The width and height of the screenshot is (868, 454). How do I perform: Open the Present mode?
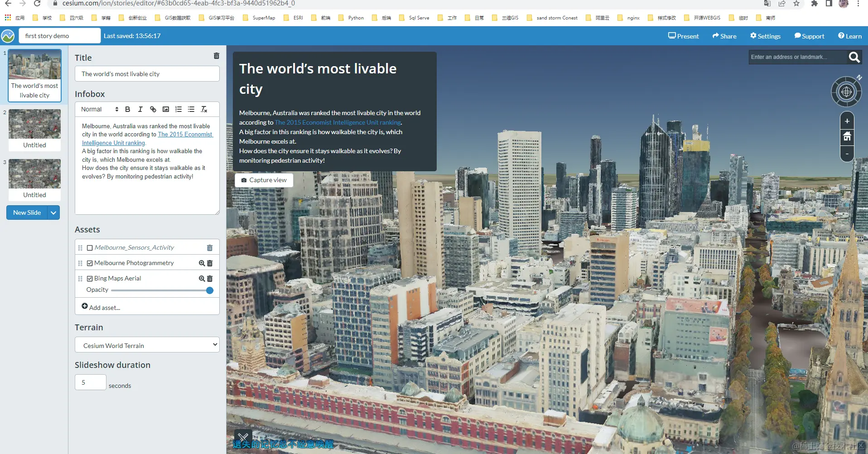pyautogui.click(x=684, y=36)
